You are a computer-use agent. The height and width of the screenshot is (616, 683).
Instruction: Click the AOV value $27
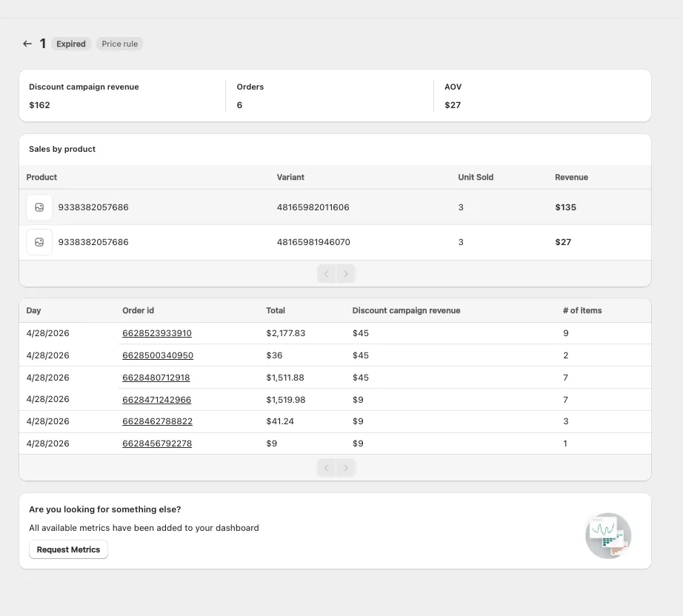(x=453, y=105)
